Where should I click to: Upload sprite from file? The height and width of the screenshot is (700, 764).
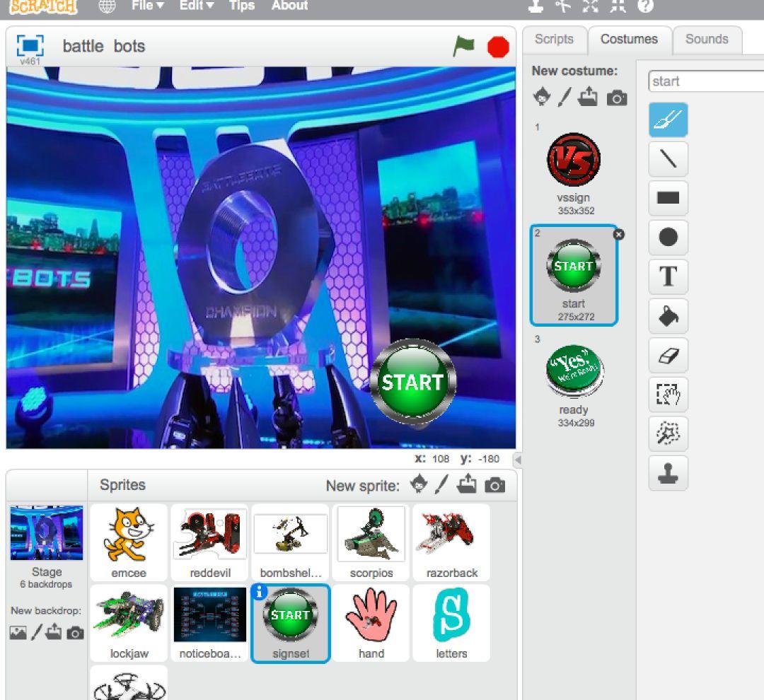(x=466, y=484)
